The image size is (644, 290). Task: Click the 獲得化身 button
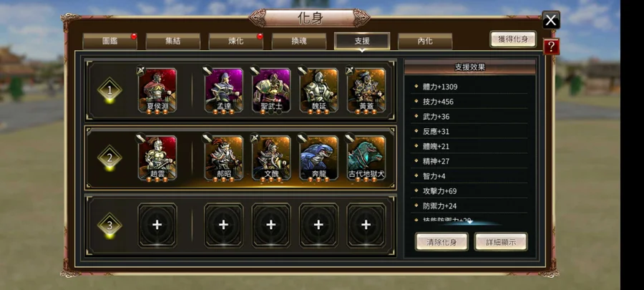coord(513,39)
